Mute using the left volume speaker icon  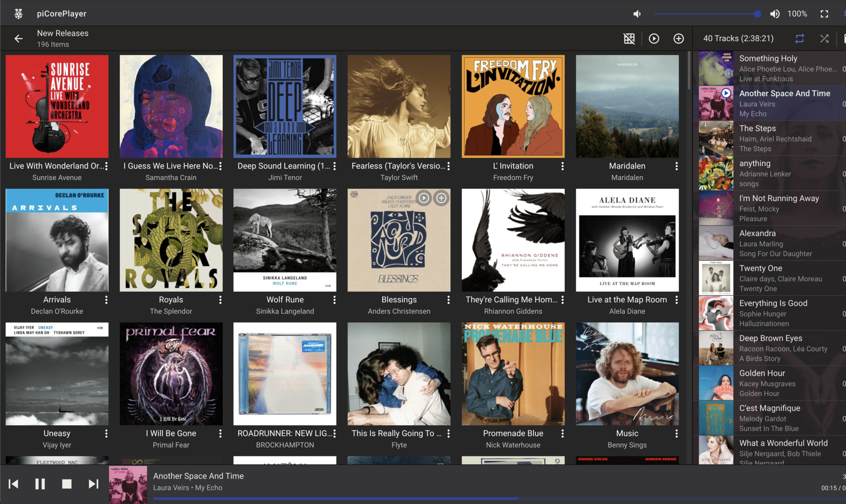(637, 14)
